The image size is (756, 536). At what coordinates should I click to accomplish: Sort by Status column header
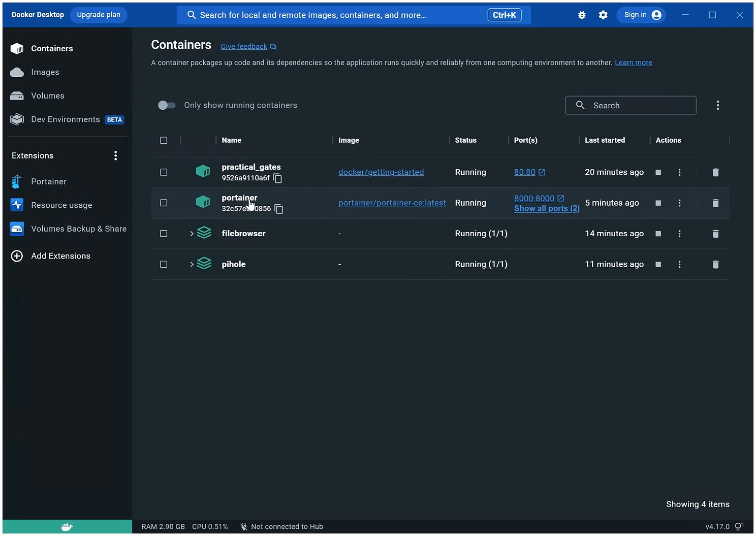pos(466,140)
